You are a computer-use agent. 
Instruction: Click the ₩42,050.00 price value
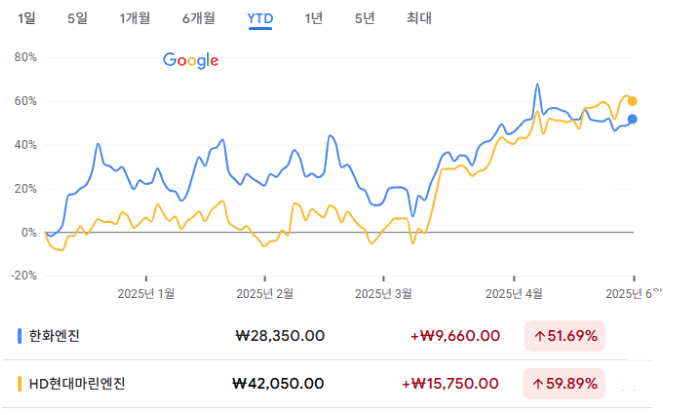click(x=278, y=383)
